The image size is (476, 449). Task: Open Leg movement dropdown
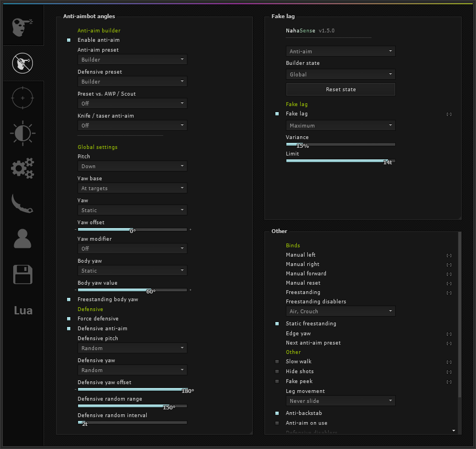tap(341, 401)
